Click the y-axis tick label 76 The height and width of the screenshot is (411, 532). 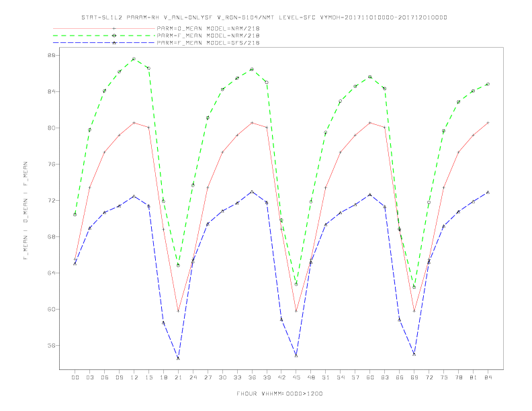52,164
